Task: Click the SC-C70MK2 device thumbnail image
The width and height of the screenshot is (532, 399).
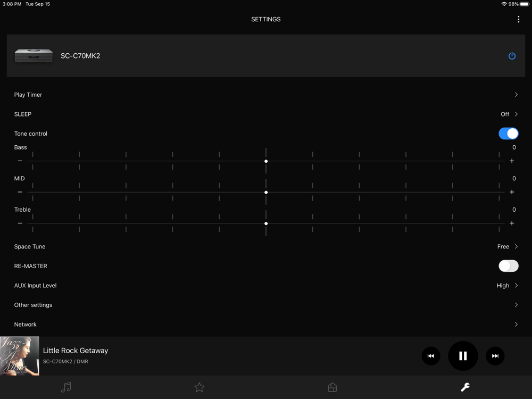Action: tap(34, 56)
